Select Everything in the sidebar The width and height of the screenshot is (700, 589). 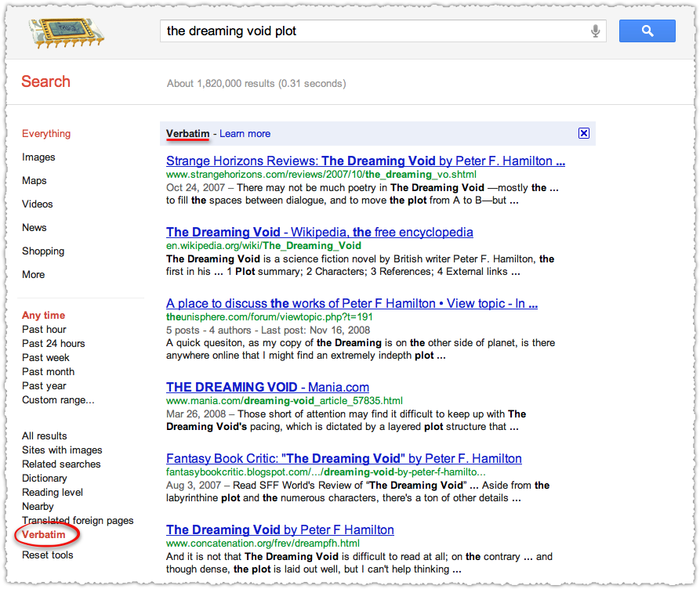46,133
